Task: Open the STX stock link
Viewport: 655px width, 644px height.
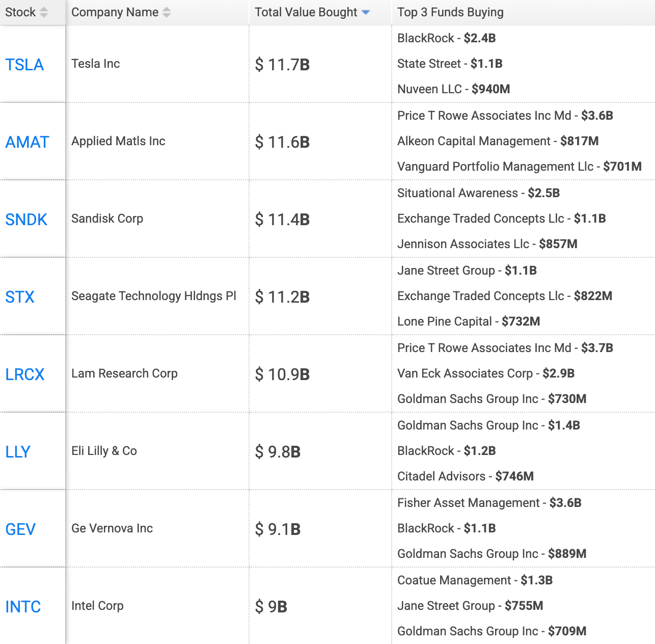Action: tap(20, 297)
